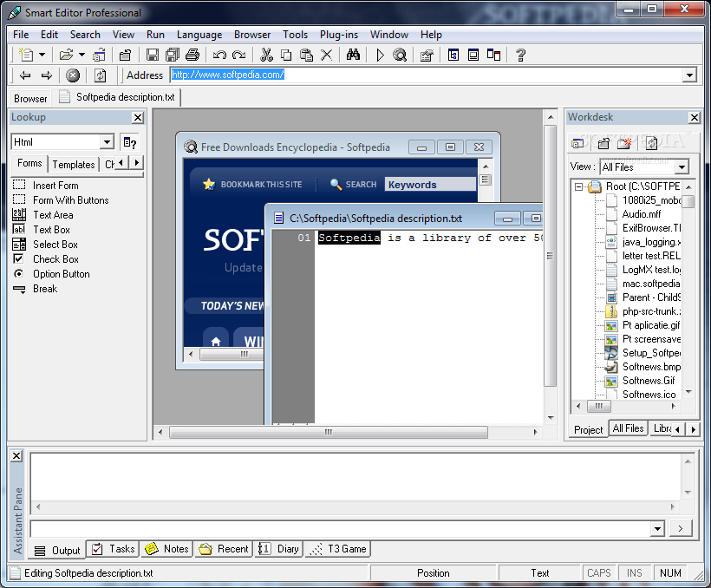The image size is (711, 588).
Task: Click the main workspace horizontal scrollbar thumb
Action: [x=329, y=432]
